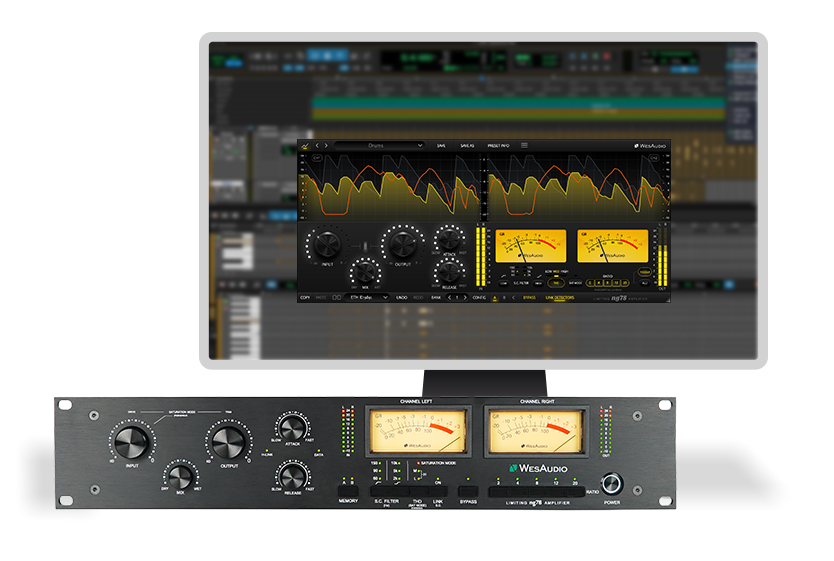Click the right GR VU meter in plugin

(613, 246)
